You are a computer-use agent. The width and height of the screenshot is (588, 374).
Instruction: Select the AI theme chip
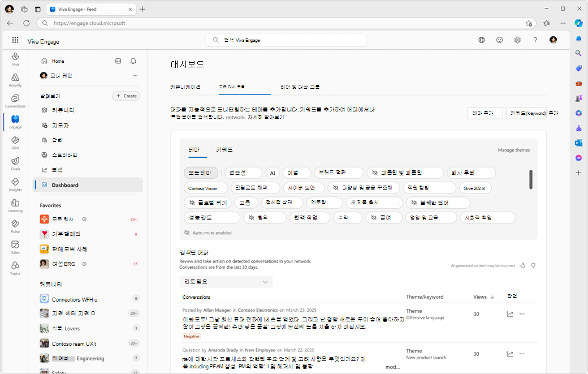pyautogui.click(x=273, y=173)
